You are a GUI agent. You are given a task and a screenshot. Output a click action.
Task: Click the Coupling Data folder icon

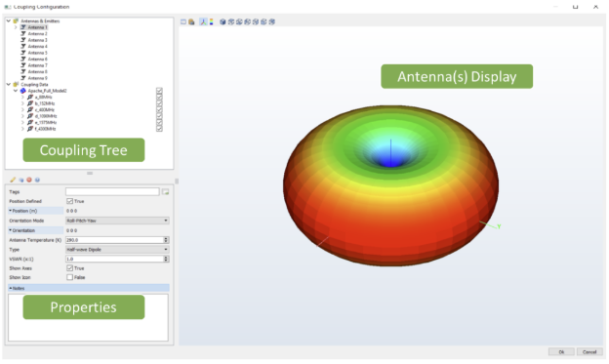16,84
